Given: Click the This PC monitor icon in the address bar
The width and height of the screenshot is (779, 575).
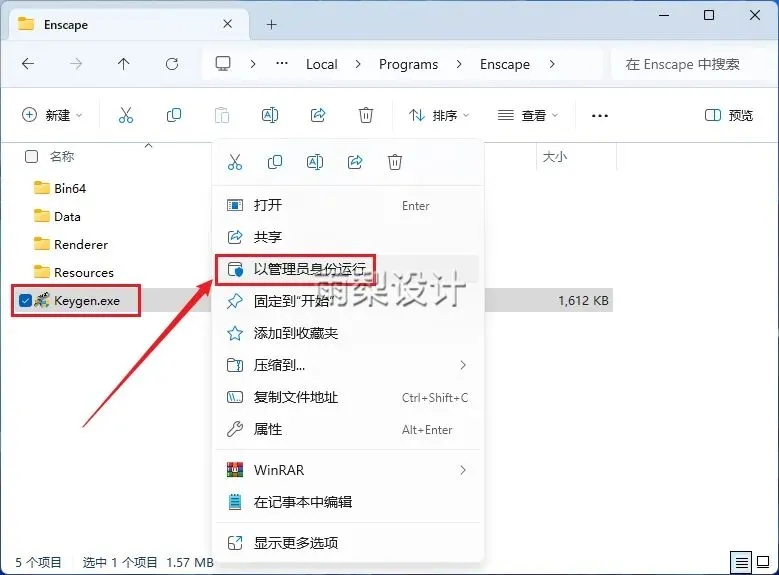Looking at the screenshot, I should click(x=223, y=64).
